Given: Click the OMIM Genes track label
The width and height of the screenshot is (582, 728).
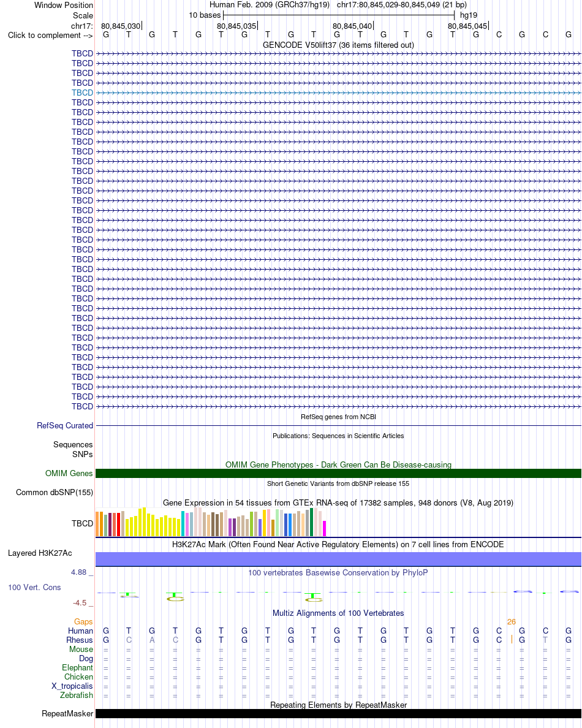Looking at the screenshot, I should tap(69, 474).
